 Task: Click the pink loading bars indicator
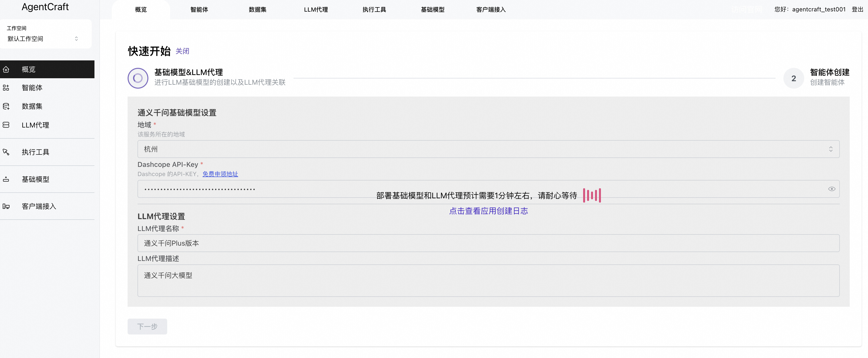tap(592, 196)
